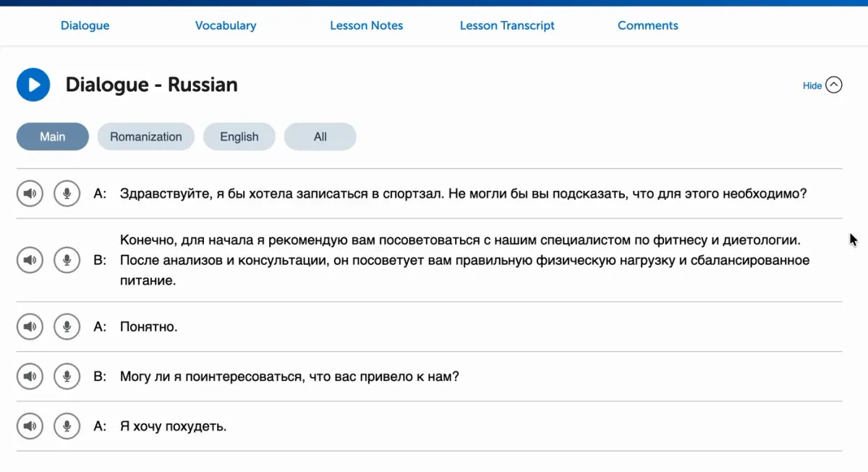Switch to English translation view

[239, 137]
